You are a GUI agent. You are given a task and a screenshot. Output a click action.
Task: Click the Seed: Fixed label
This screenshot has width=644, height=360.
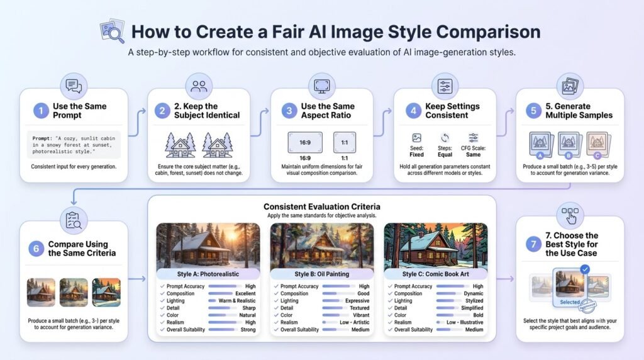click(416, 152)
